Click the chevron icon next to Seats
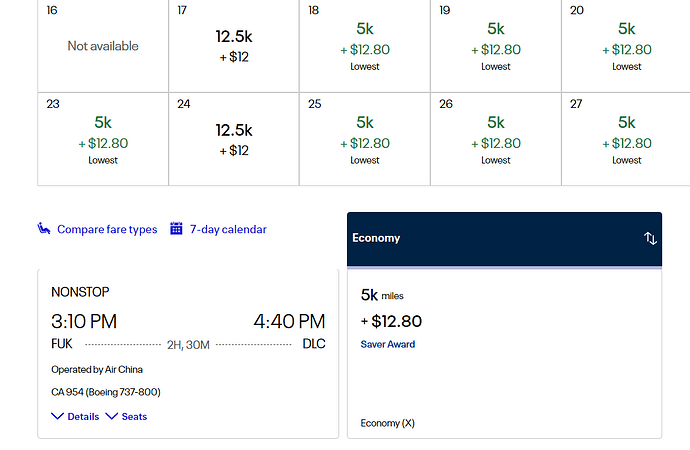The image size is (690, 450). tap(111, 416)
